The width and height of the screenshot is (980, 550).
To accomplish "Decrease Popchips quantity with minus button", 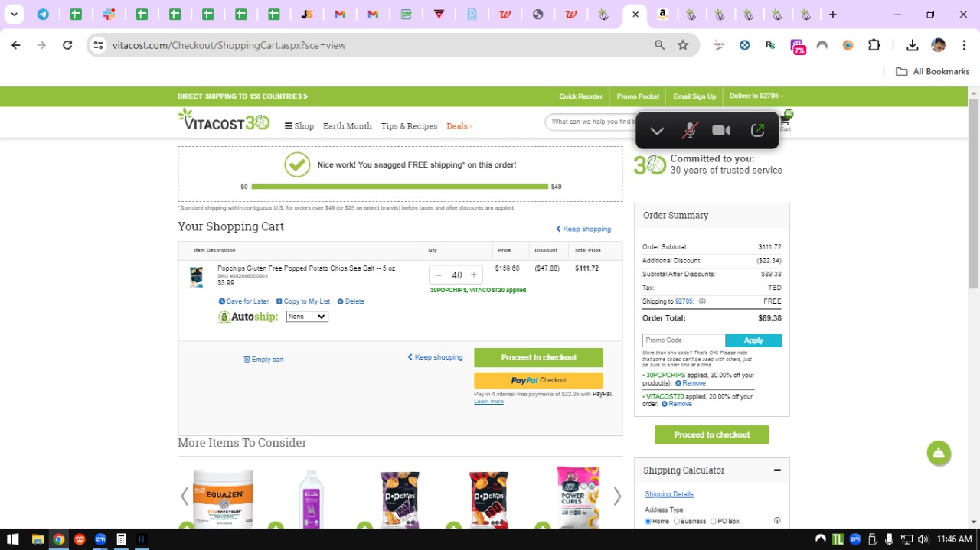I will click(438, 275).
